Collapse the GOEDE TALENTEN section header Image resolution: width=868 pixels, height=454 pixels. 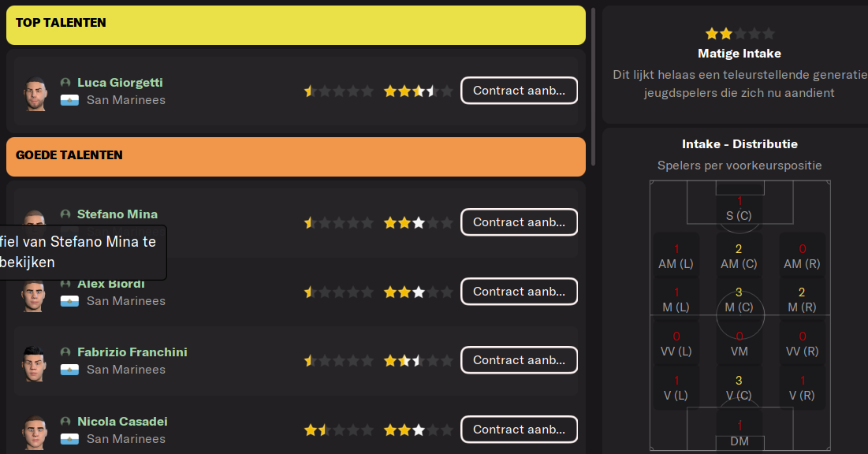click(296, 157)
